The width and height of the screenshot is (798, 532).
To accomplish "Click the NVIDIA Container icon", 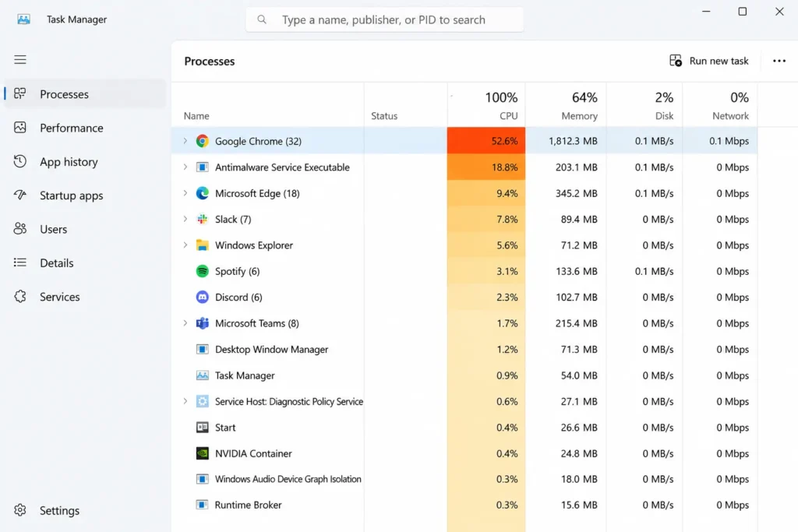I will (x=202, y=453).
